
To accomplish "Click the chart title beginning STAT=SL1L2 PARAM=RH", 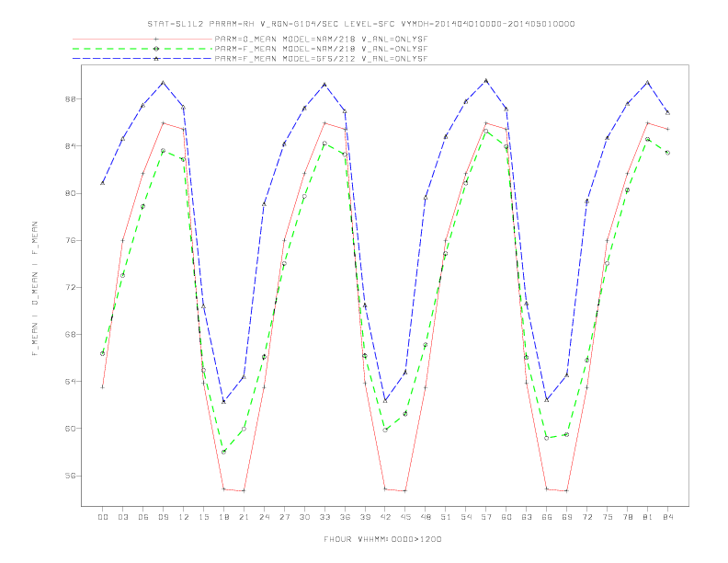I will (360, 24).
